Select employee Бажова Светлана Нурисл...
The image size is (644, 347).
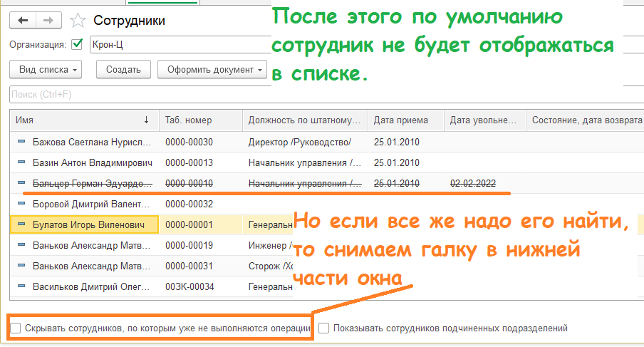coord(92,142)
